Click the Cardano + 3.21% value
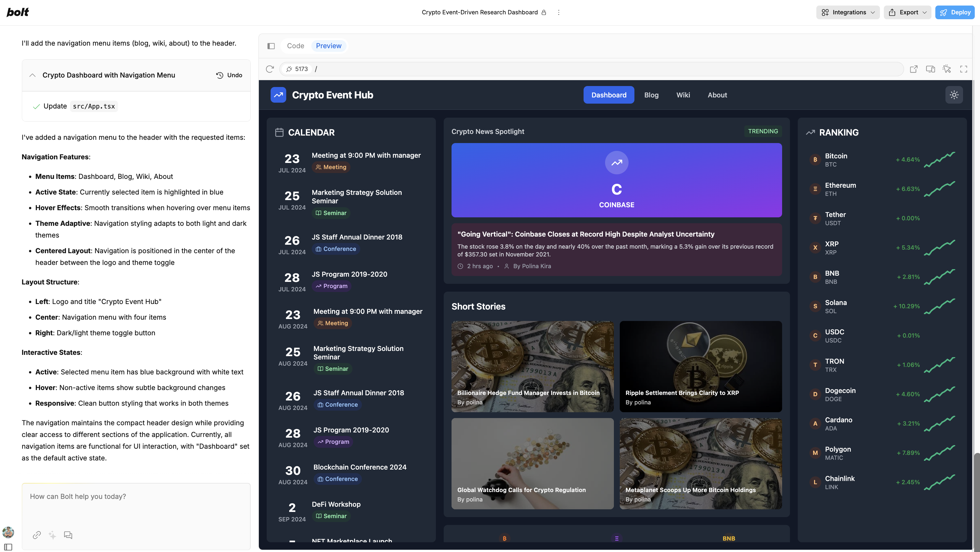Screen dimensions: 980x552 908,424
